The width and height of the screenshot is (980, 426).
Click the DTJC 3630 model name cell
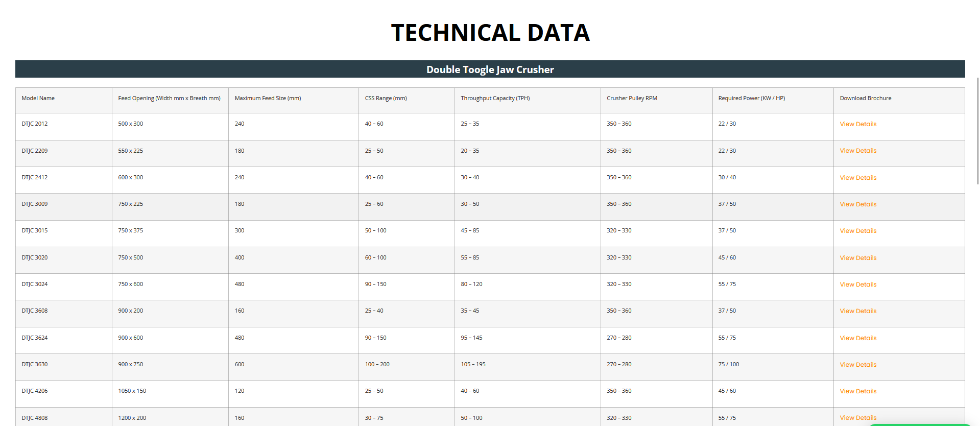tap(35, 365)
